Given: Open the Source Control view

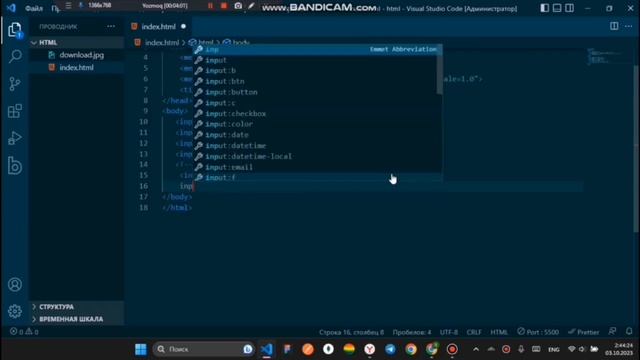Looking at the screenshot, I should pyautogui.click(x=15, y=84).
